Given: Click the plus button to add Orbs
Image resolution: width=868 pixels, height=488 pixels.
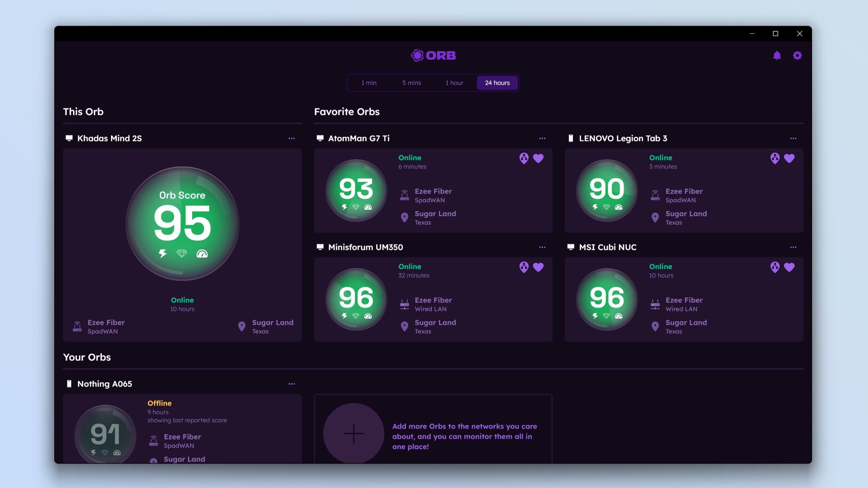Looking at the screenshot, I should tap(353, 433).
